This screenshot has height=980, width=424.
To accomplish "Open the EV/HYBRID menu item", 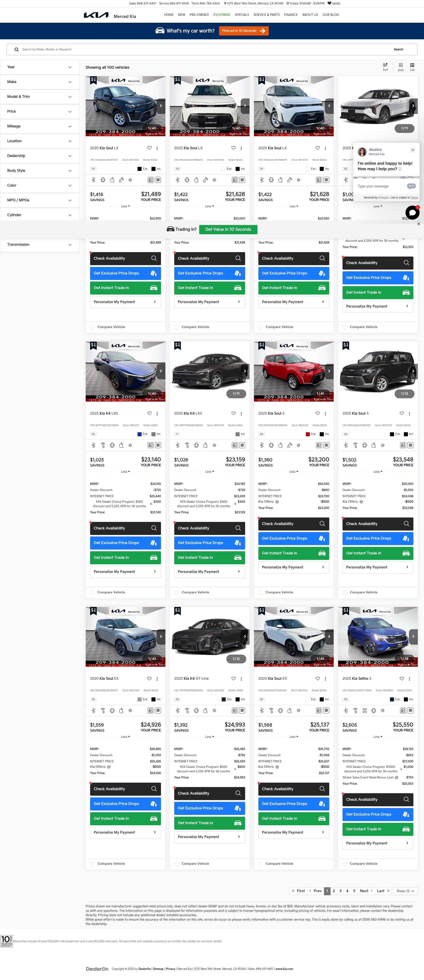I will [x=221, y=15].
